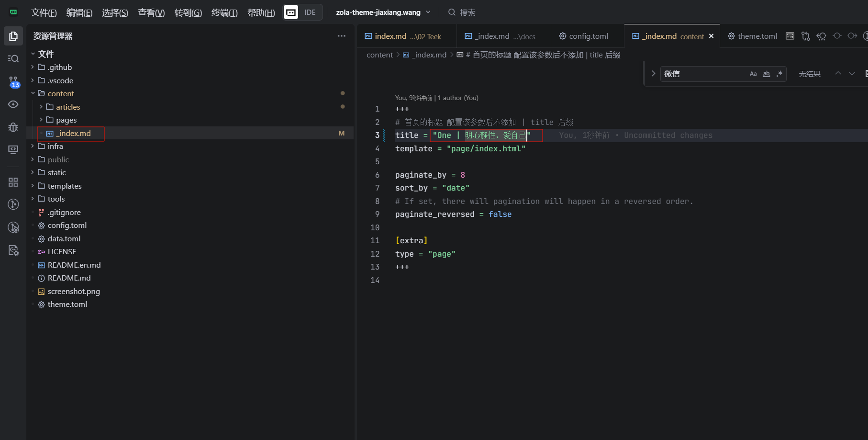868x440 pixels.
Task: Open .gitignore in the file tree
Action: pyautogui.click(x=64, y=212)
